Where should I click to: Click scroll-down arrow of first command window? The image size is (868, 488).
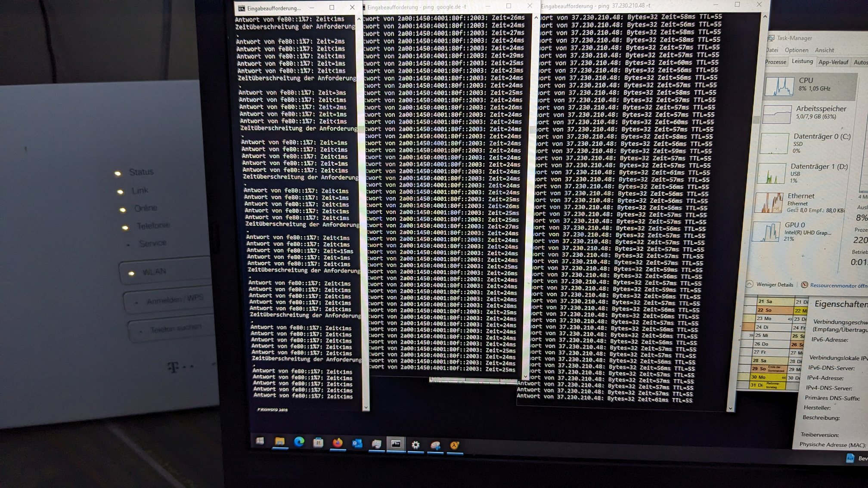point(366,407)
